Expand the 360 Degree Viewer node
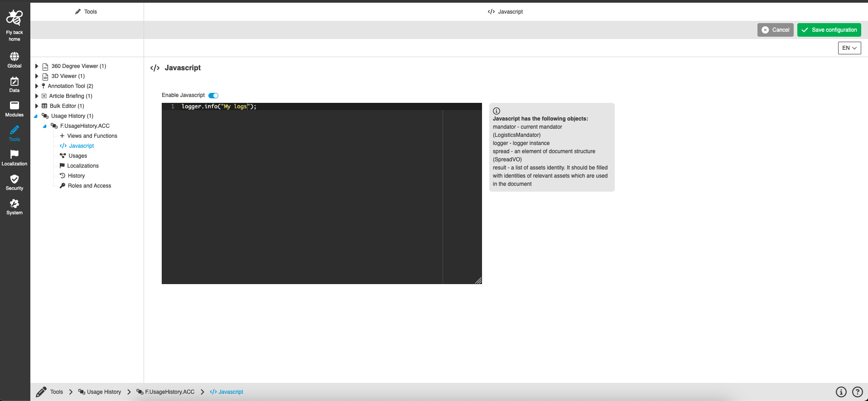This screenshot has height=401, width=868. 37,66
